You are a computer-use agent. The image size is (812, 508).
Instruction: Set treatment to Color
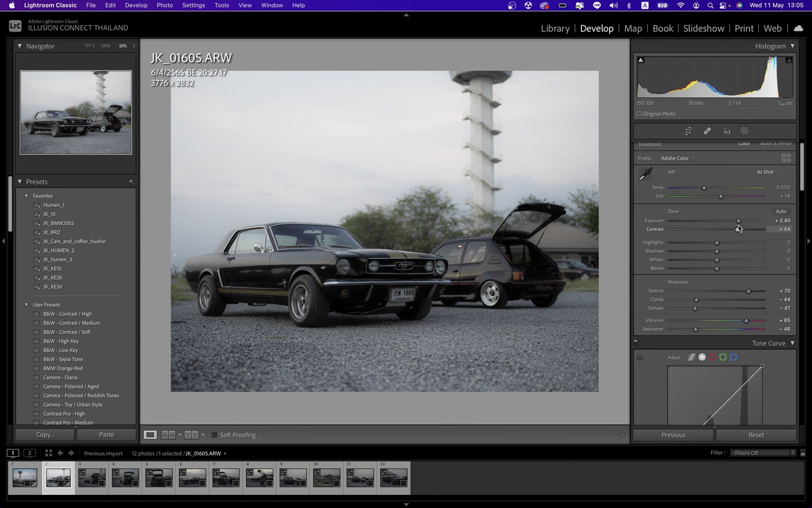744,143
